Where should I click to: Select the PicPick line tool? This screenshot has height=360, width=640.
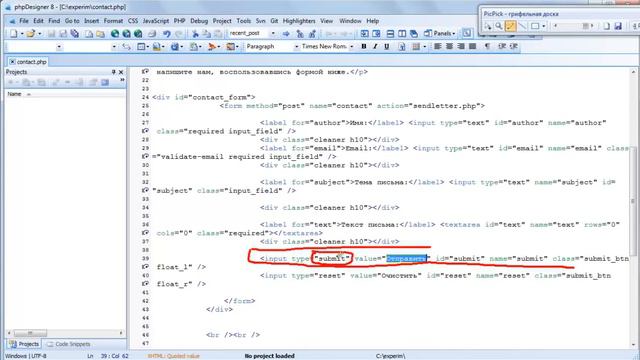coord(522,26)
